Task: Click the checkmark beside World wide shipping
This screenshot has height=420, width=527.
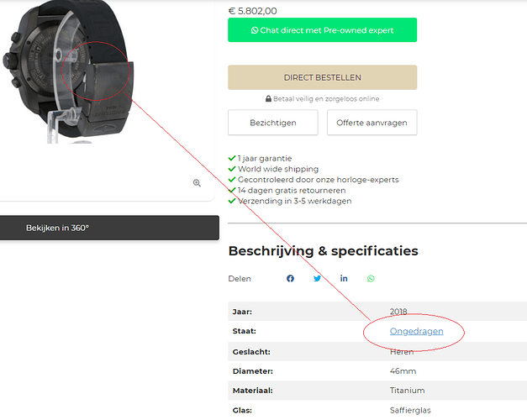Action: 232,169
